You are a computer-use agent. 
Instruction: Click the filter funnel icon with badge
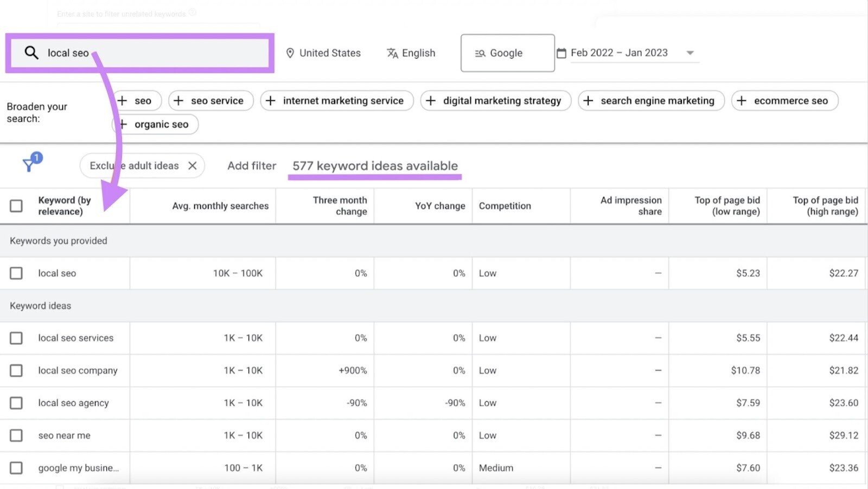[x=30, y=164]
